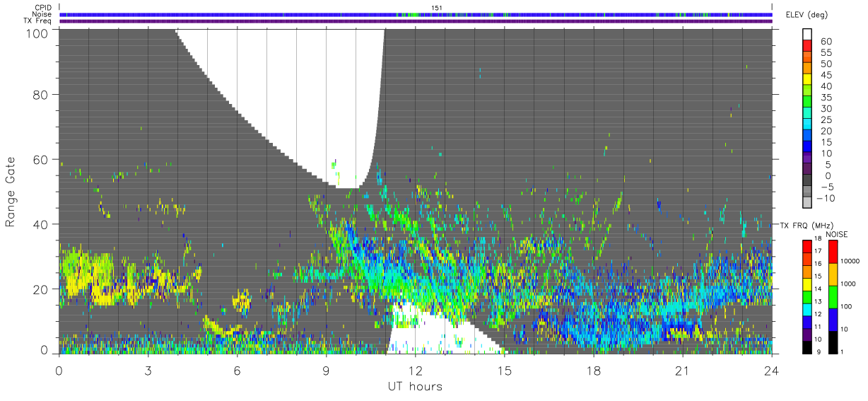Click Range Gate axis tick label '60'

pos(41,159)
